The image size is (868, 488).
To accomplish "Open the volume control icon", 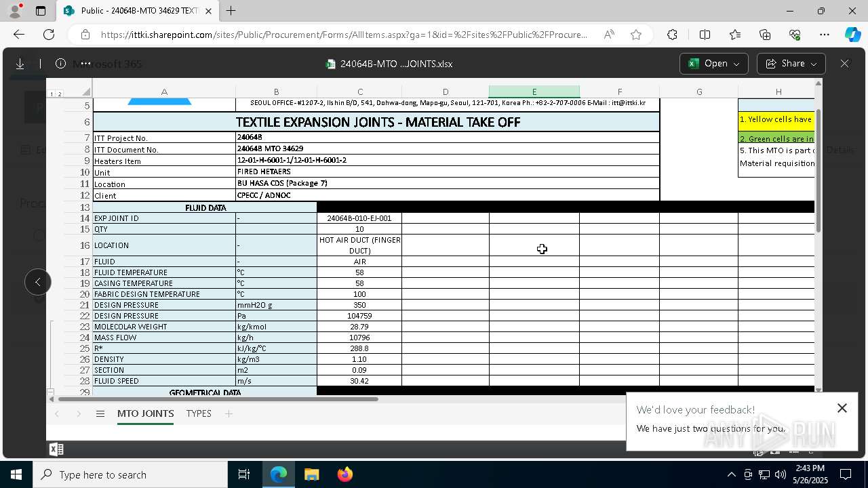I will 781,474.
